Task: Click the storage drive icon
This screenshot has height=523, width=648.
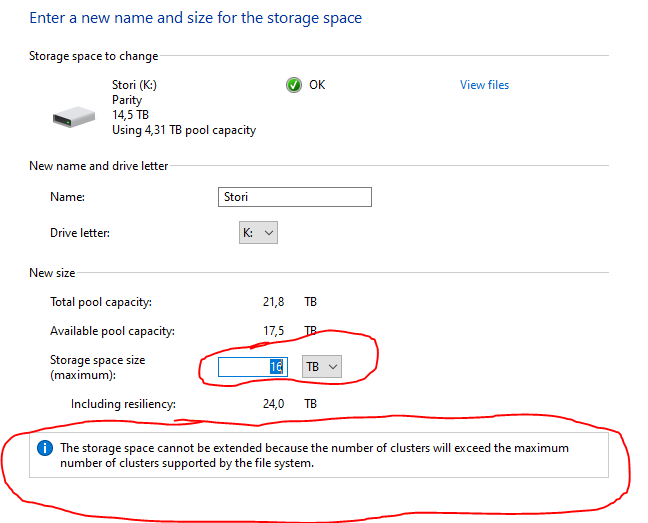Action: 74,119
